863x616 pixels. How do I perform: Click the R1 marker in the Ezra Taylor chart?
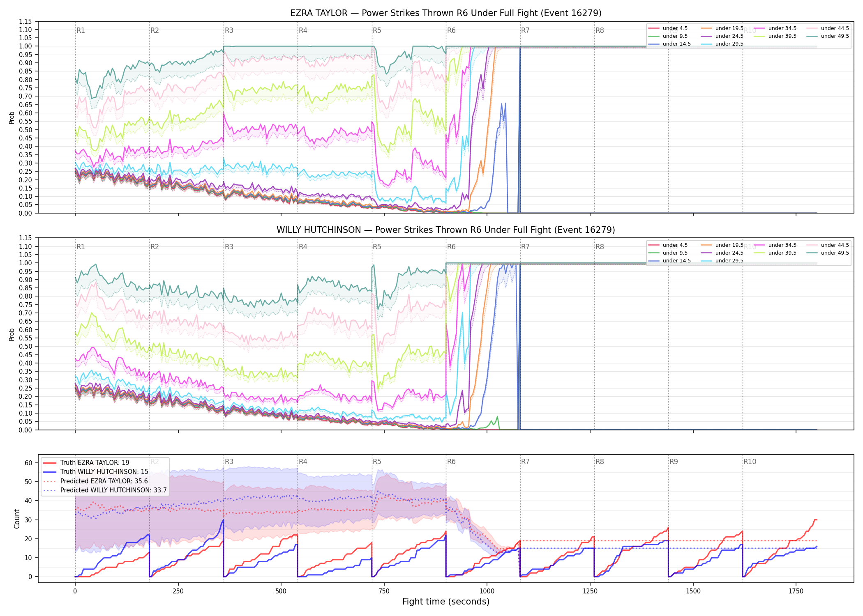[81, 30]
